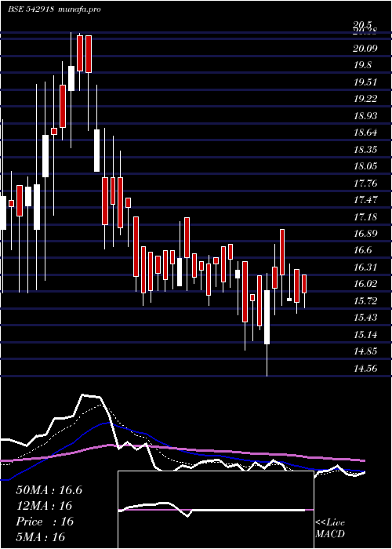Image resolution: width=392 pixels, height=549 pixels.
Task: Click the 16.6 price axis label
Action: tap(362, 250)
